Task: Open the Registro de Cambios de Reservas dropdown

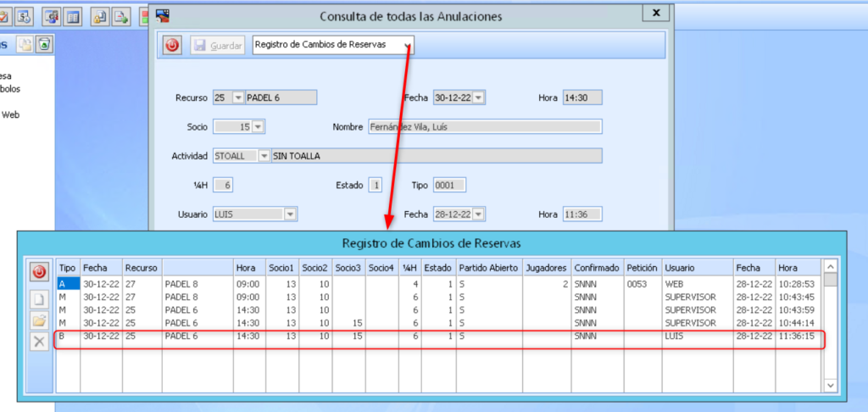Action: coord(409,46)
